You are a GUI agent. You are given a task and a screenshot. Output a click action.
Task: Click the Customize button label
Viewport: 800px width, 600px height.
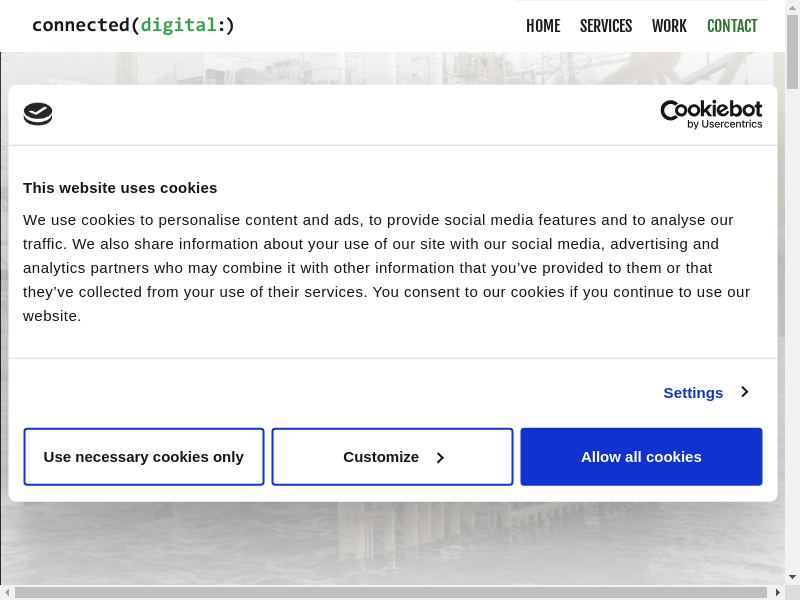coord(381,457)
